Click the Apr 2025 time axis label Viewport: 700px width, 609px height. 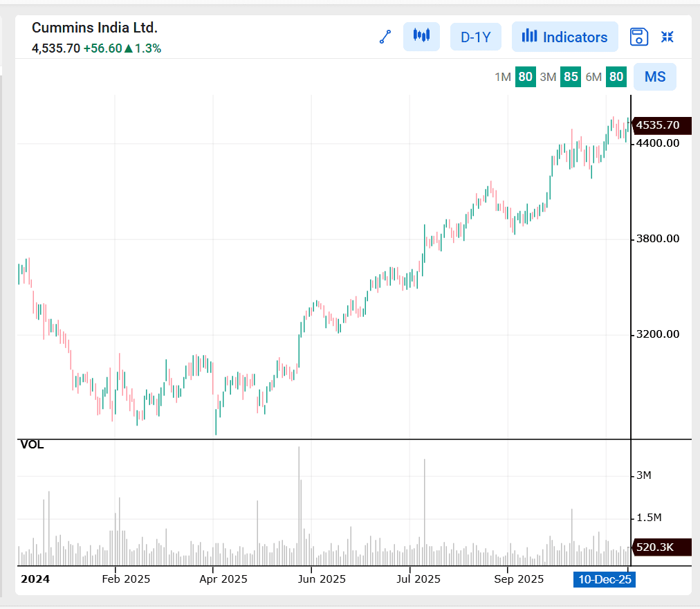pos(223,579)
